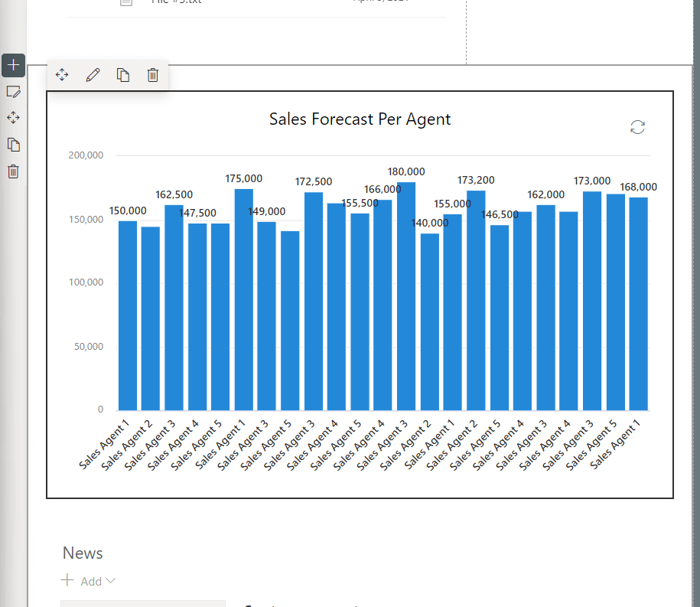Screen dimensions: 700x607
Task: Select the bar labeled 175,000
Action: pyautogui.click(x=244, y=300)
